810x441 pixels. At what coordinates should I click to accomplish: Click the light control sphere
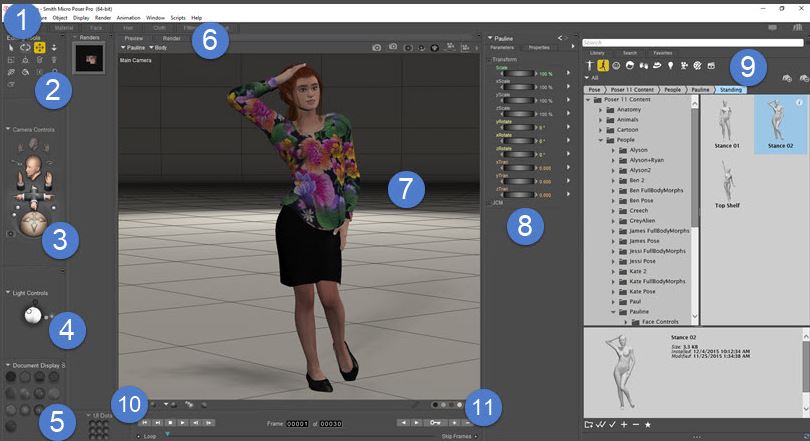click(33, 314)
